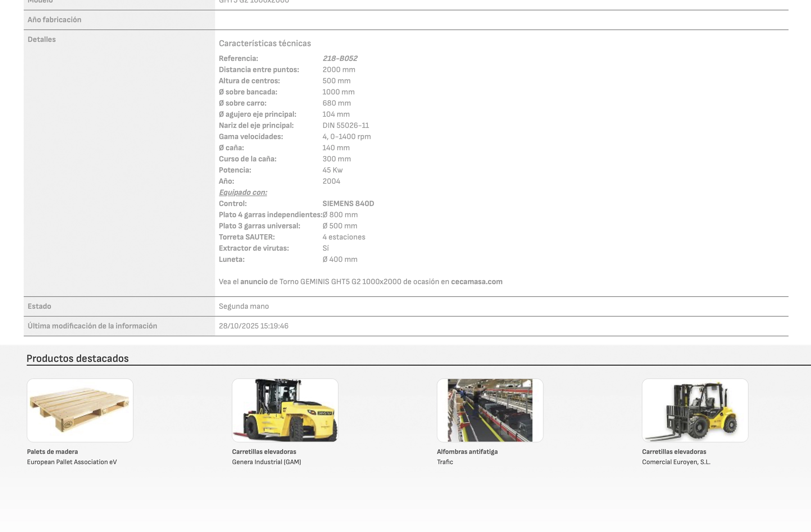Open the wooden pallet product thumbnail
This screenshot has height=532, width=811.
[x=80, y=410]
